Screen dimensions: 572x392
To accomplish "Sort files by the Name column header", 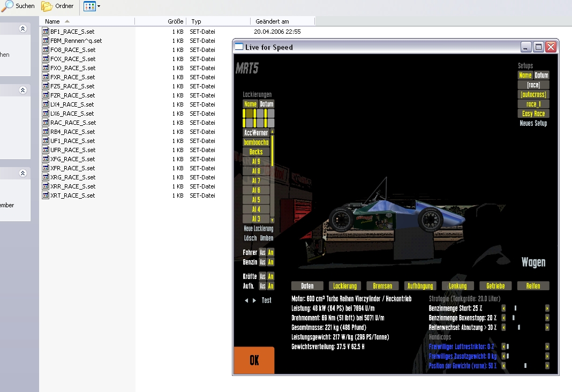I will [x=87, y=21].
